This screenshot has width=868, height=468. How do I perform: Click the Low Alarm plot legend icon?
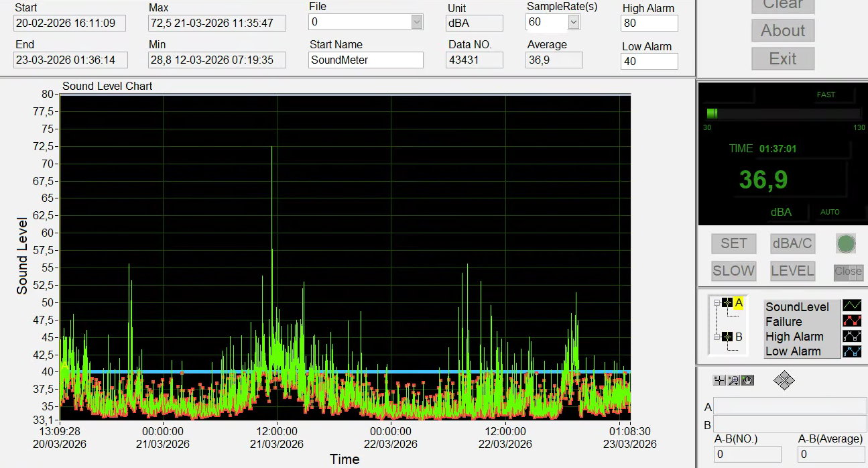pos(851,351)
